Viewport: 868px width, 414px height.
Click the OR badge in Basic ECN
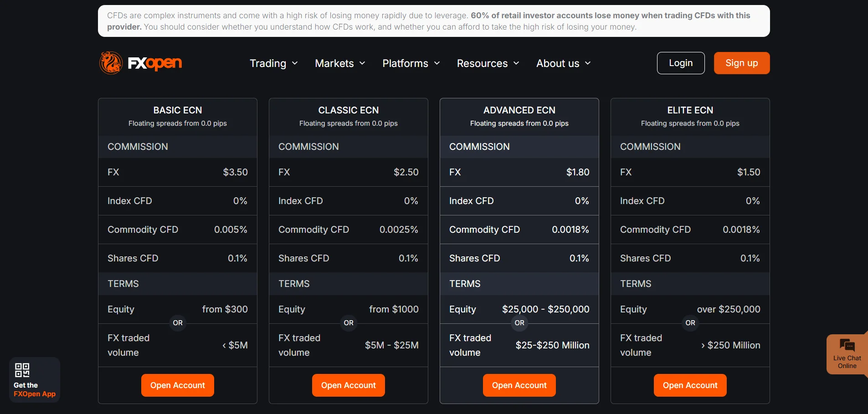(178, 323)
